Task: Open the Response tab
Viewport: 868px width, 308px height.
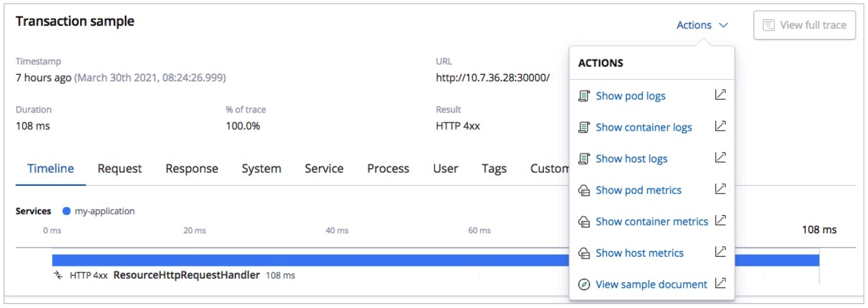Action: (192, 168)
